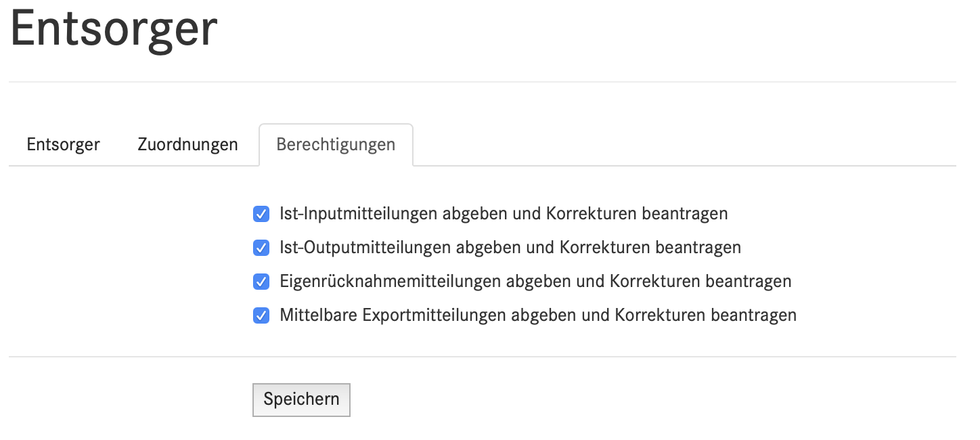Click 'Korrekturen beantragen' in the Mittelbare Exportmitteilungen row
This screenshot has height=440, width=980.
[x=705, y=315]
